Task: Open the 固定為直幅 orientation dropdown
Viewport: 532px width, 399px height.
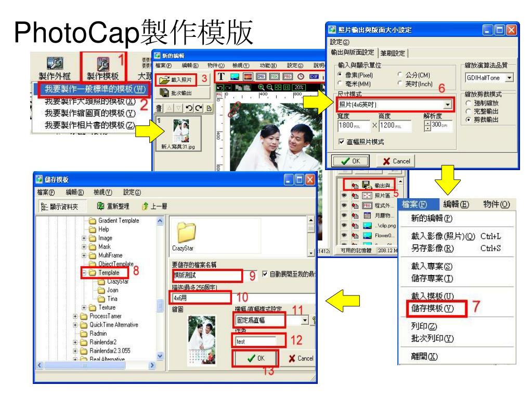Action: (x=305, y=320)
